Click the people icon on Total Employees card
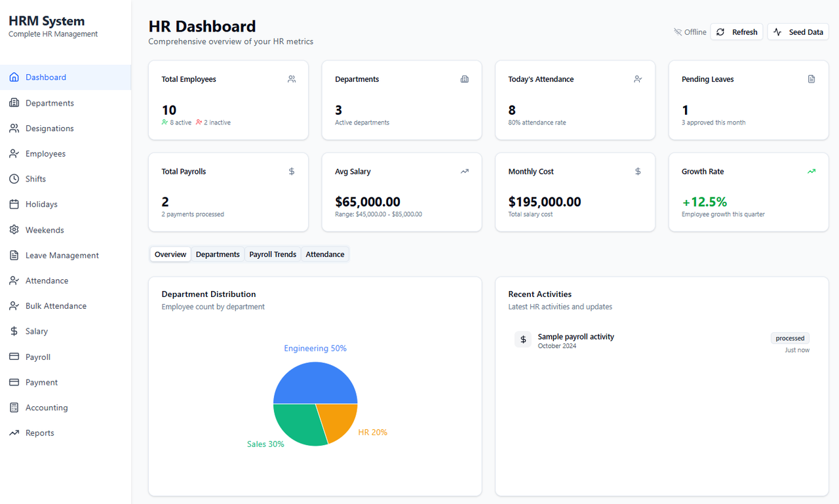This screenshot has width=839, height=504. coord(292,79)
